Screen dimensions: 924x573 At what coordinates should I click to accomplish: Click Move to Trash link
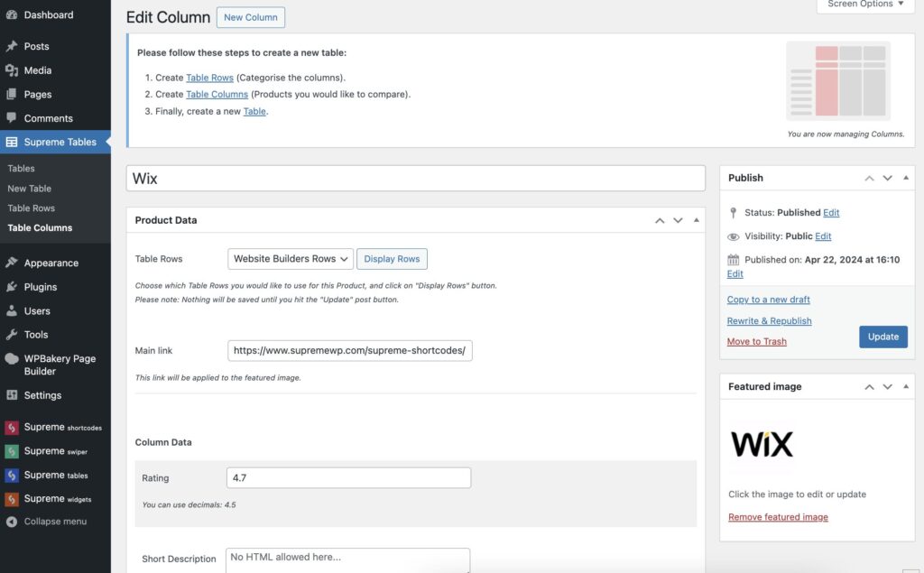pos(757,341)
